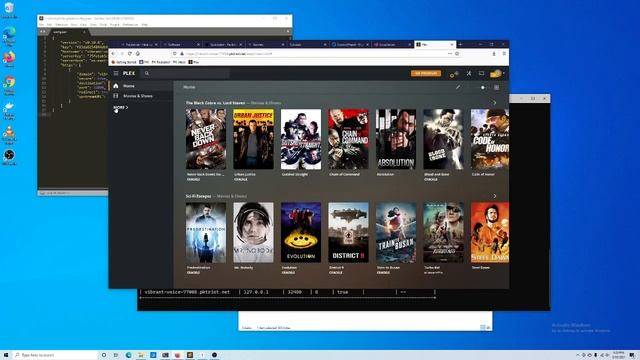
Task: Click the browser home icon
Action: (x=138, y=53)
